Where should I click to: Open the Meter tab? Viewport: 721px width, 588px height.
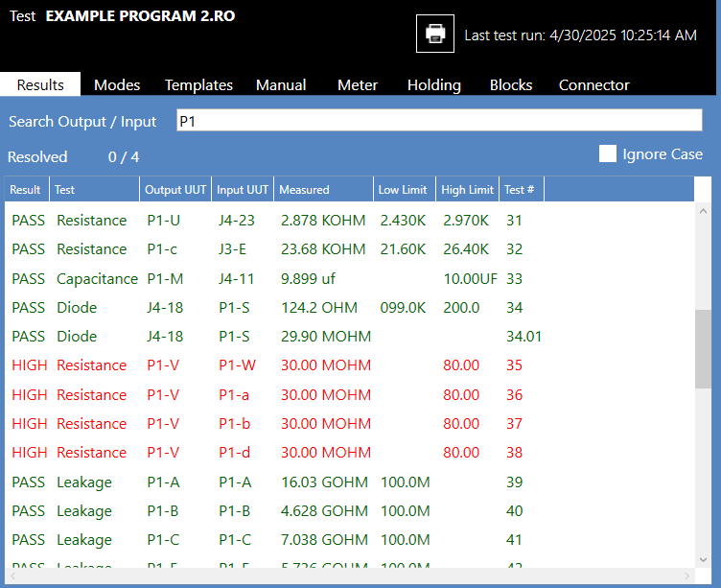[358, 84]
